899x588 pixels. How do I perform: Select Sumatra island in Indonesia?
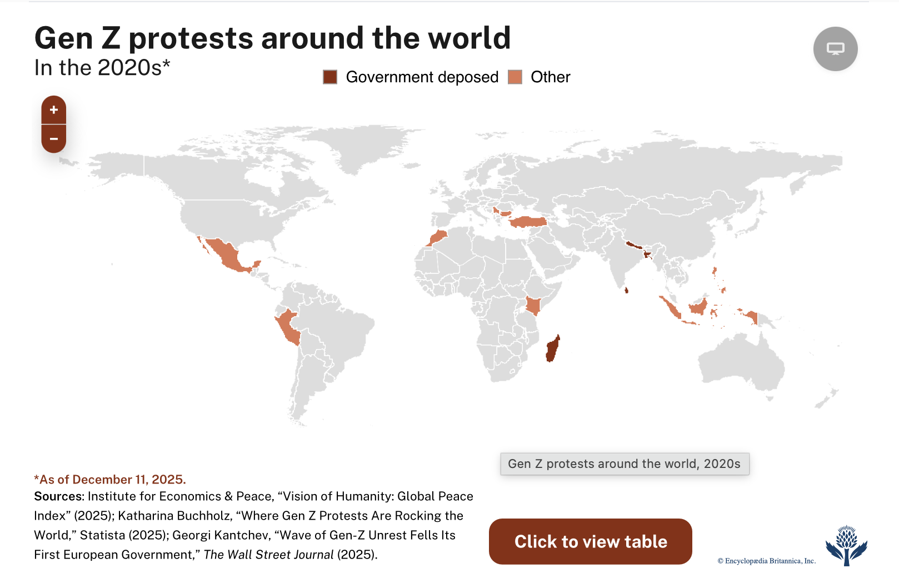tap(670, 307)
